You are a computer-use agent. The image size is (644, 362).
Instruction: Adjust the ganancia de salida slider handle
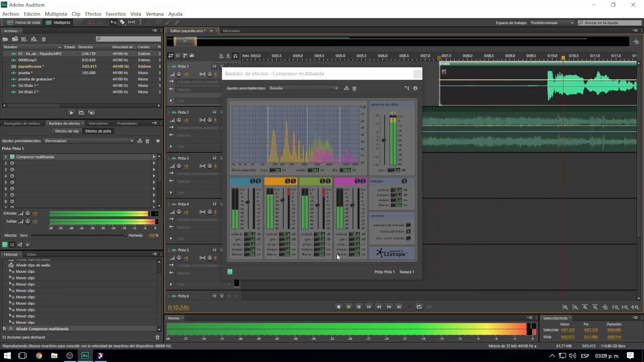point(383,141)
